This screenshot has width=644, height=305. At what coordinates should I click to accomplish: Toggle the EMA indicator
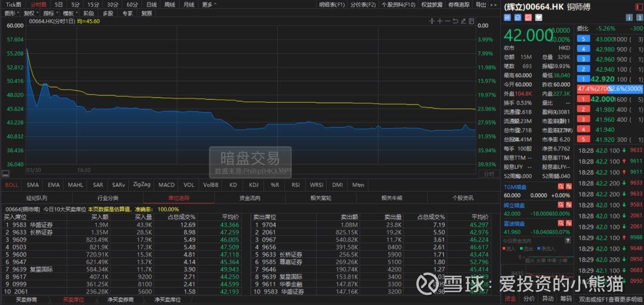point(54,185)
